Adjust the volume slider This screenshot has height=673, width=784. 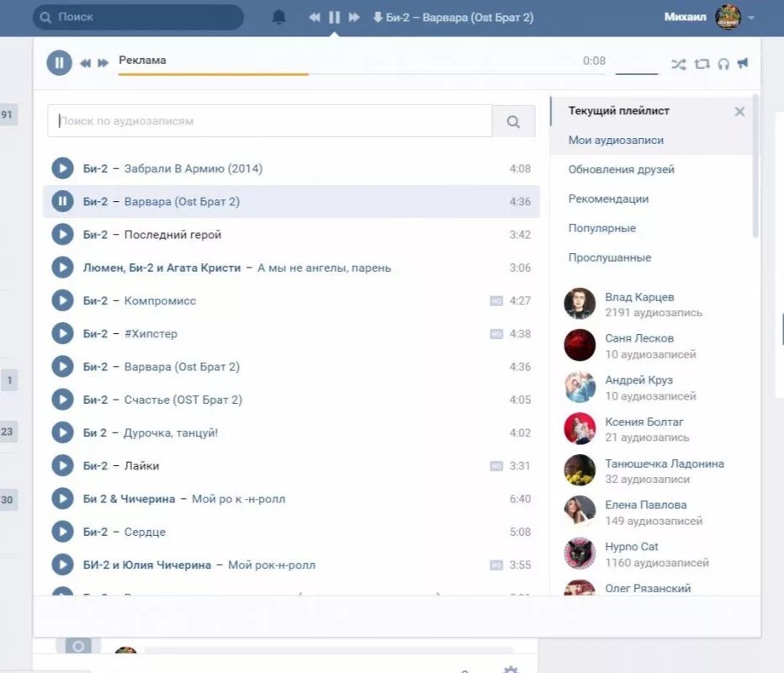(x=637, y=73)
